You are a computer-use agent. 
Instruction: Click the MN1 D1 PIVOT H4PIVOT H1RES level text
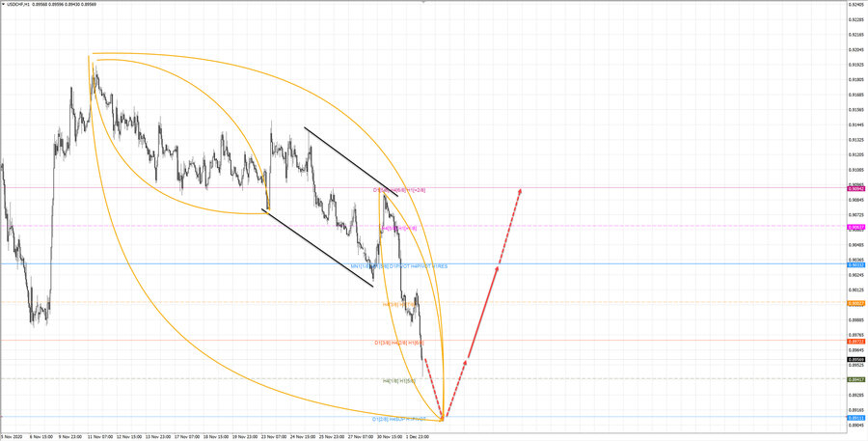399,266
